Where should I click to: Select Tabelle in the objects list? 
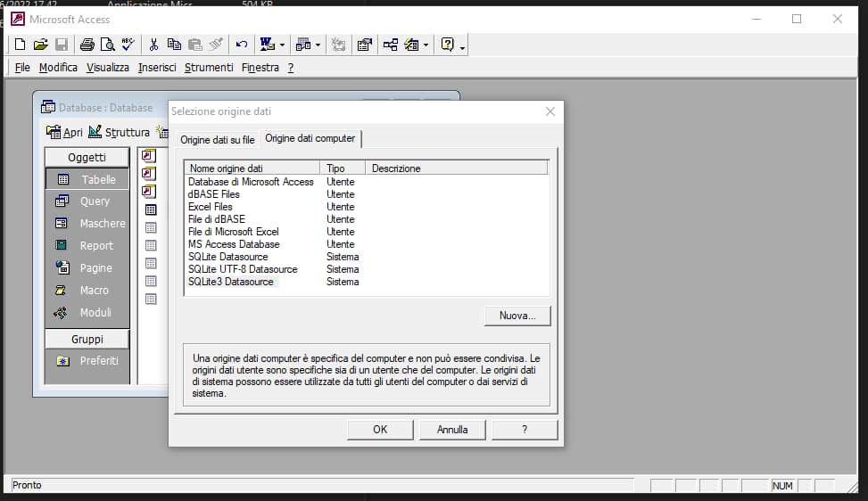87,179
